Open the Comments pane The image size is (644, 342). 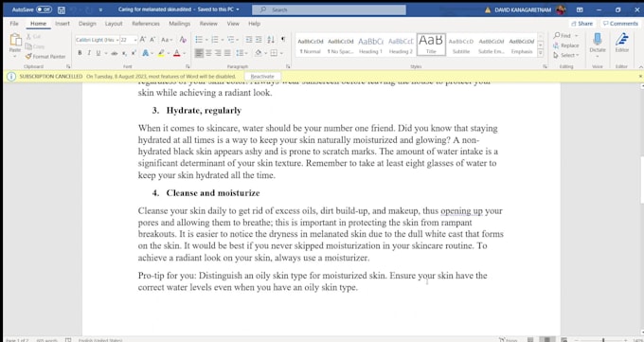620,24
